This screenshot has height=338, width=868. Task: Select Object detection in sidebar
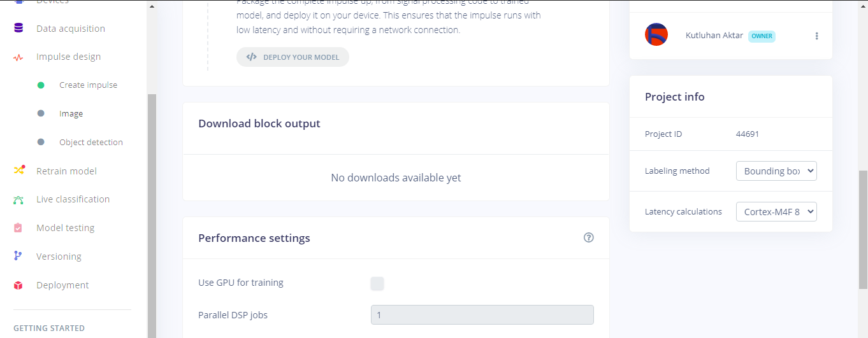point(90,143)
